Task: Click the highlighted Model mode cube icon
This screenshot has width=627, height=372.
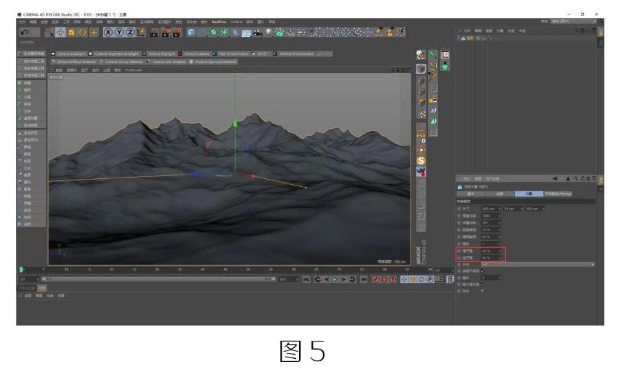Action: 421,69
